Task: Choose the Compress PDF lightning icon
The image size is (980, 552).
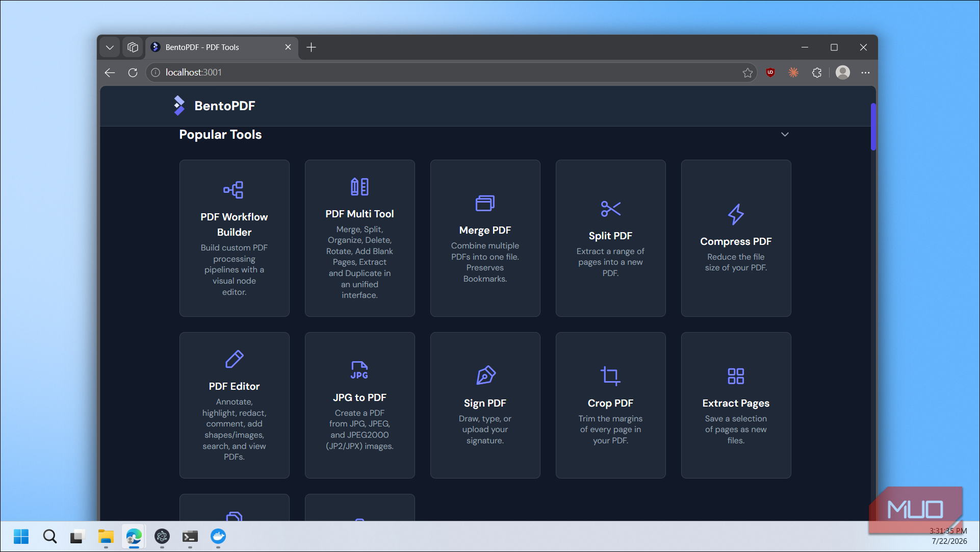Action: [736, 214]
